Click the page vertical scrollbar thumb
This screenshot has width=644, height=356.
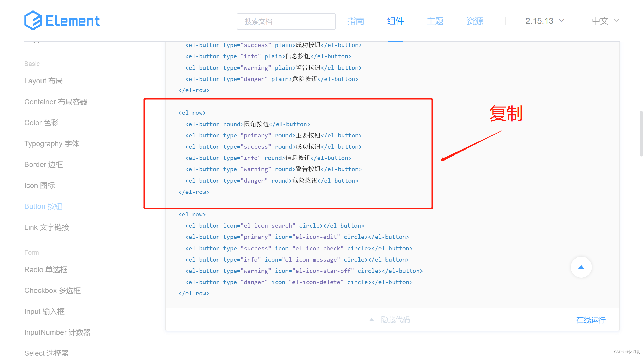(641, 133)
